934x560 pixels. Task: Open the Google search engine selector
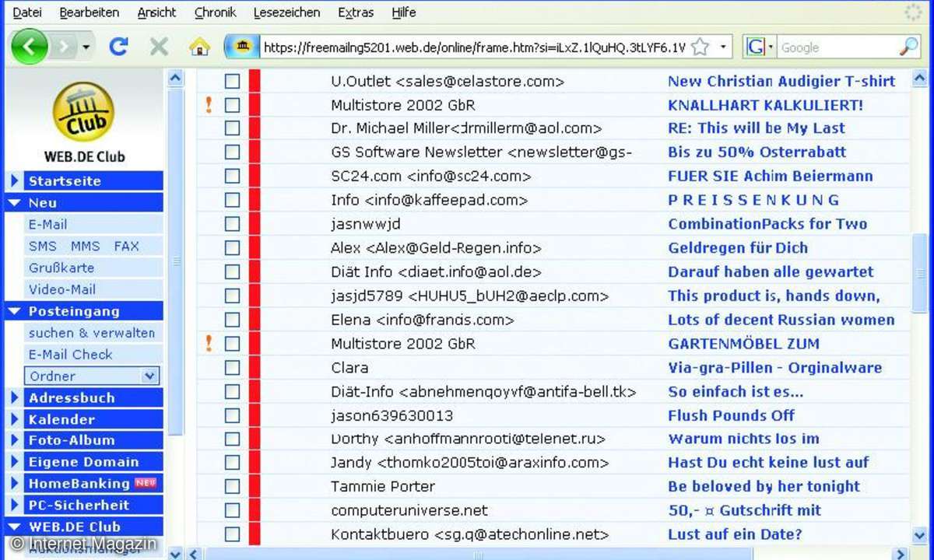(760, 47)
